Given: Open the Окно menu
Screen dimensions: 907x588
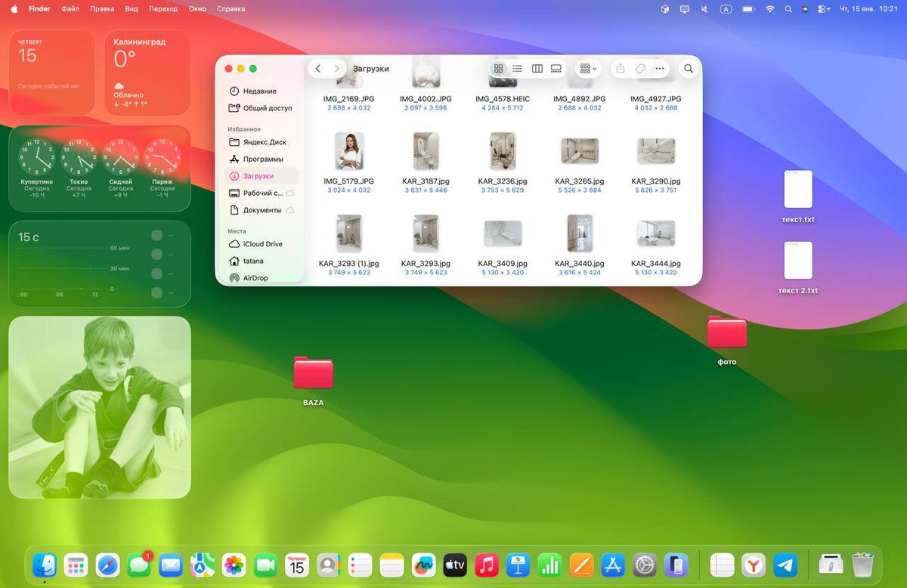Looking at the screenshot, I should (197, 9).
